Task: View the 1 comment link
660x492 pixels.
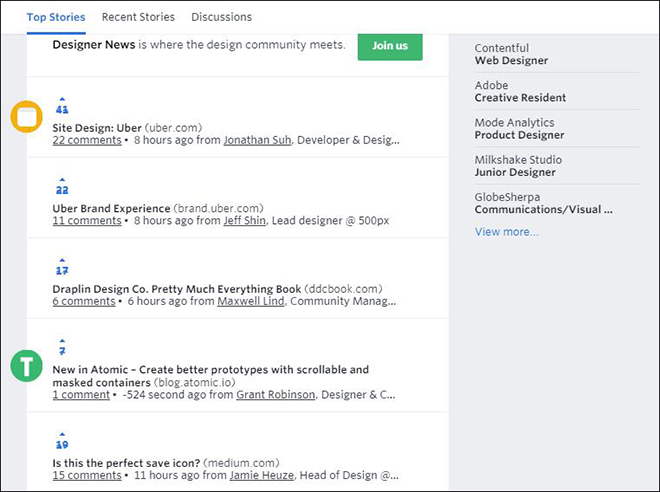Action: click(81, 395)
